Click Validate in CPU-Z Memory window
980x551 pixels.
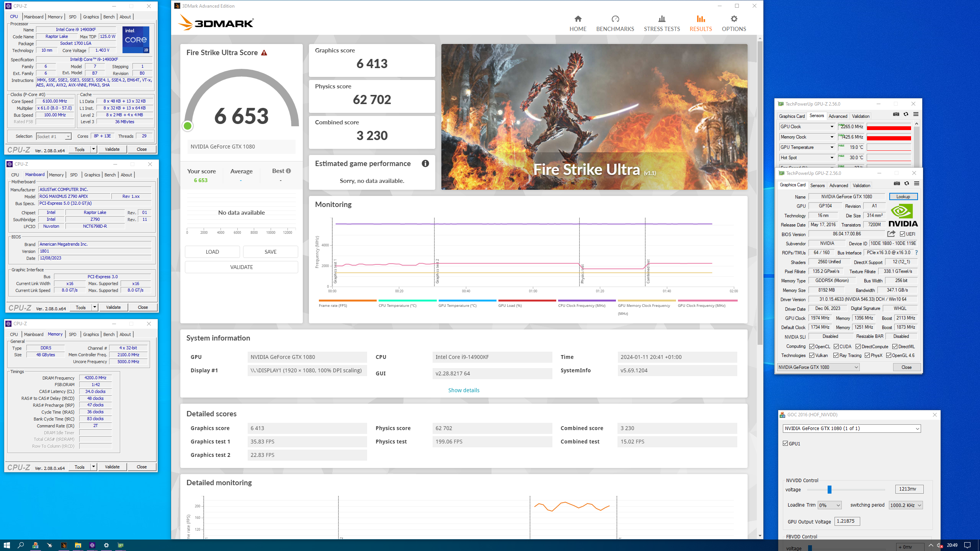click(x=112, y=467)
